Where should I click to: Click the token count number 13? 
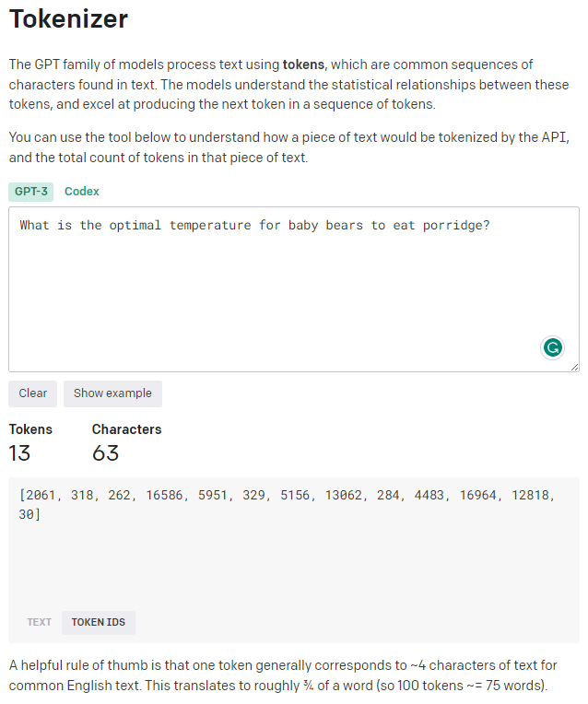click(19, 453)
